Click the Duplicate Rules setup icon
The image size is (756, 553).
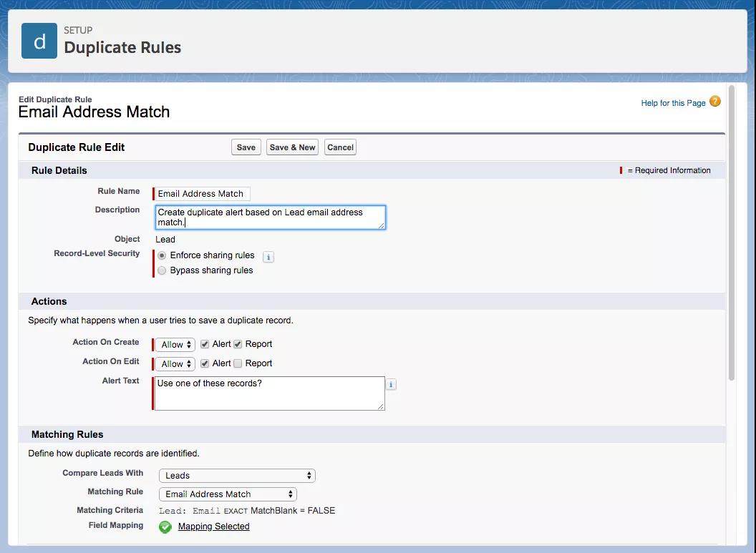pos(39,41)
